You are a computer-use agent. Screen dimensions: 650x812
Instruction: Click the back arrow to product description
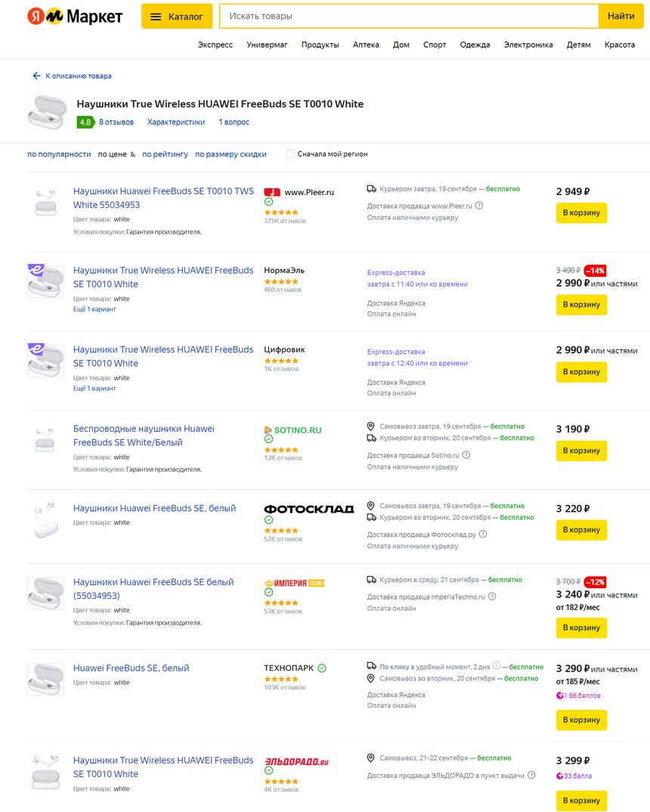(36, 76)
